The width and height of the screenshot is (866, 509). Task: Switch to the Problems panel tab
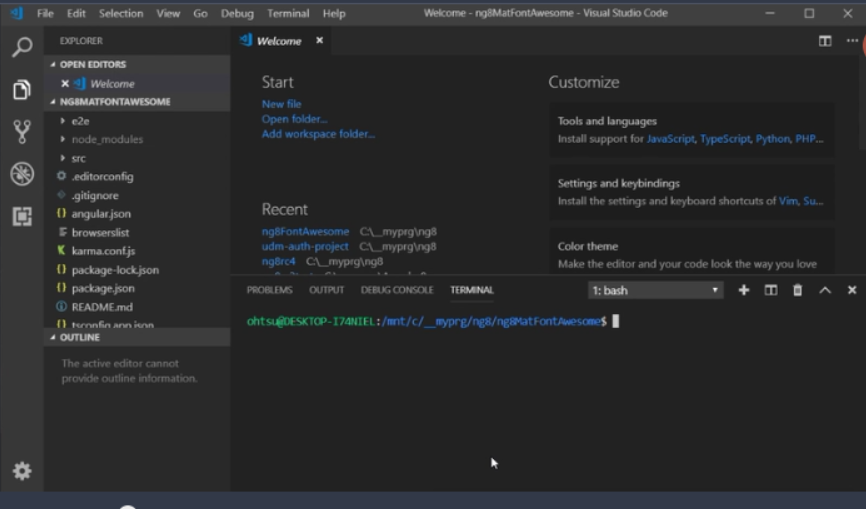tap(270, 290)
